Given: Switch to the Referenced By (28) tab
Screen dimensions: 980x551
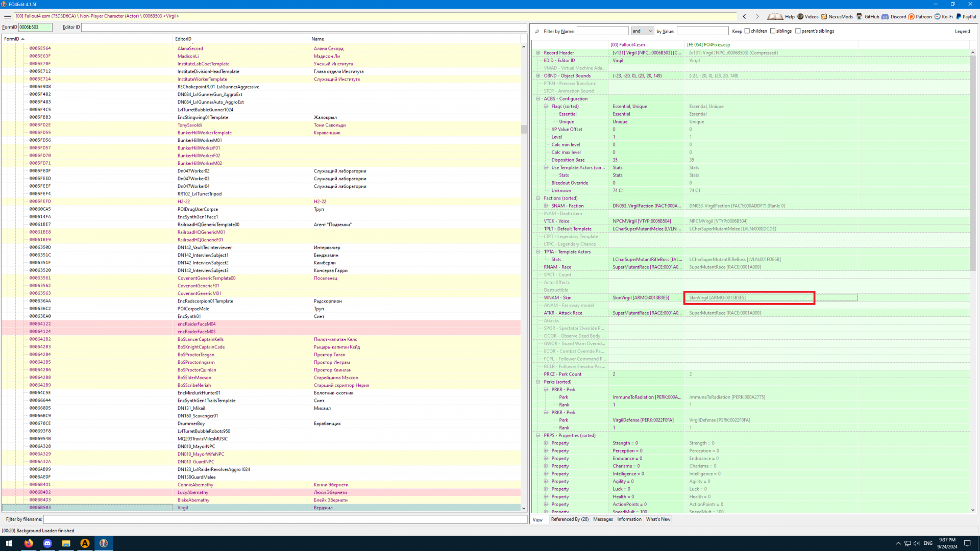Looking at the screenshot, I should click(x=570, y=519).
